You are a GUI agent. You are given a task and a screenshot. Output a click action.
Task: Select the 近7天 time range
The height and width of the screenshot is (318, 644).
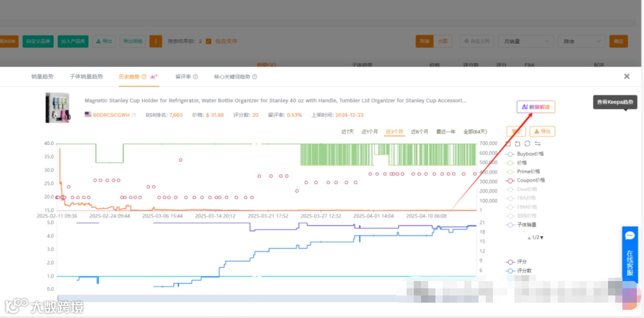(348, 132)
